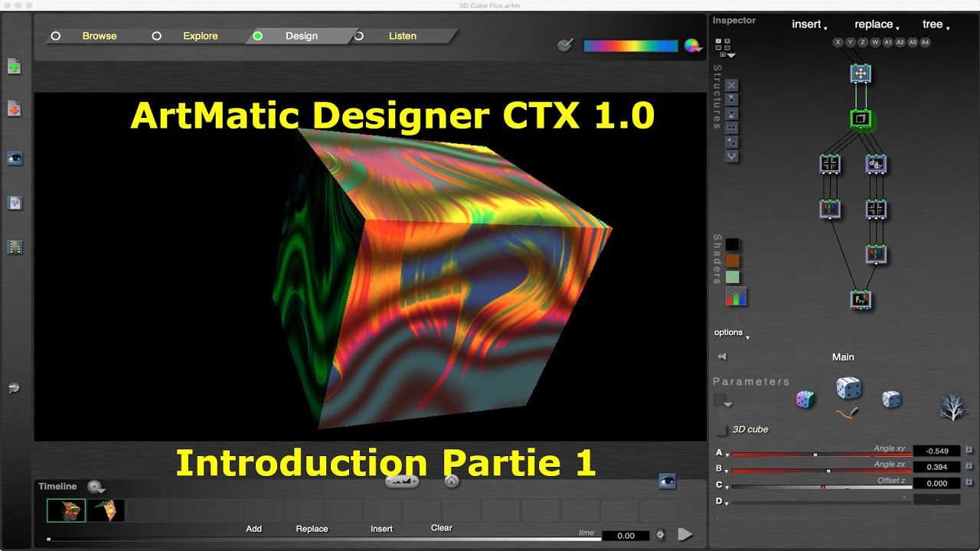Play the timeline animation
The image size is (980, 551).
click(685, 535)
